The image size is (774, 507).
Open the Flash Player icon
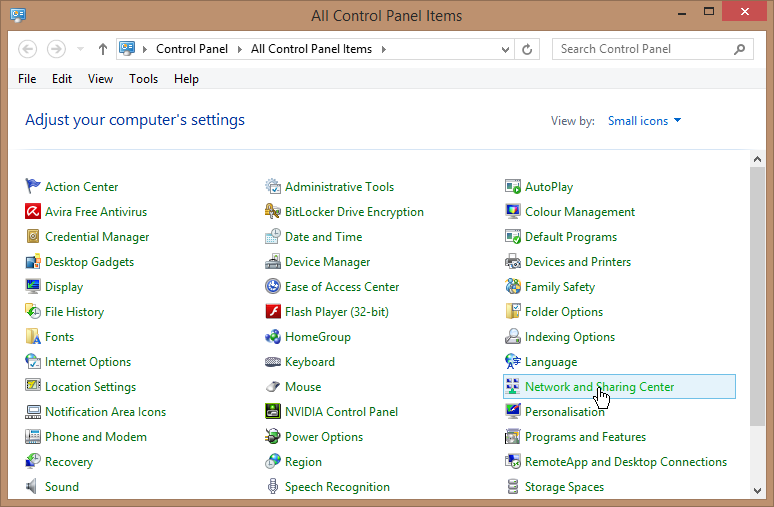click(x=272, y=312)
